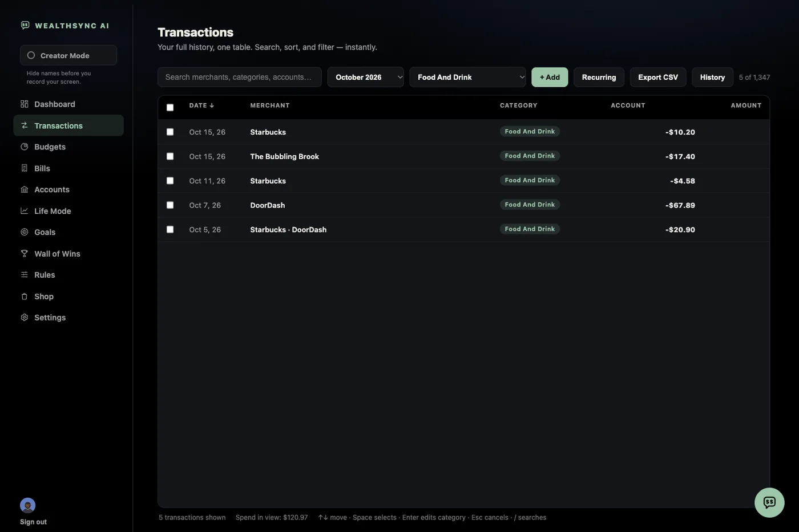Export transactions as CSV

tap(658, 77)
